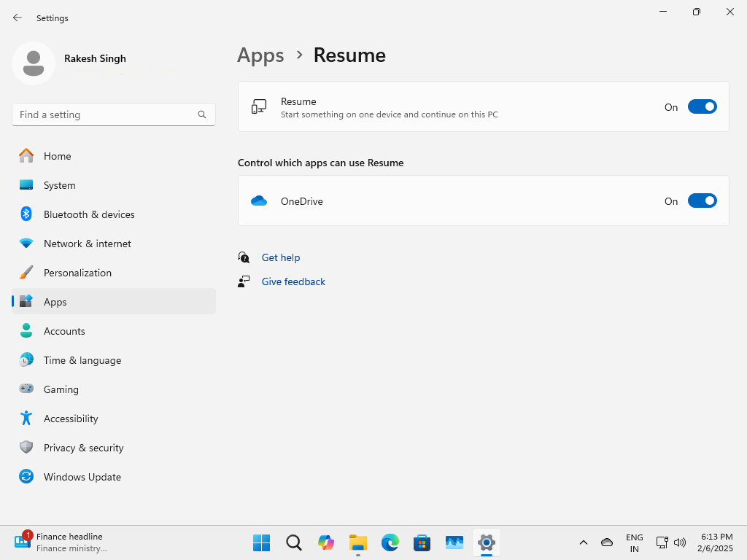Click the Rakesh Singh profile avatar
Screen dimensions: 747x560
[x=34, y=63]
